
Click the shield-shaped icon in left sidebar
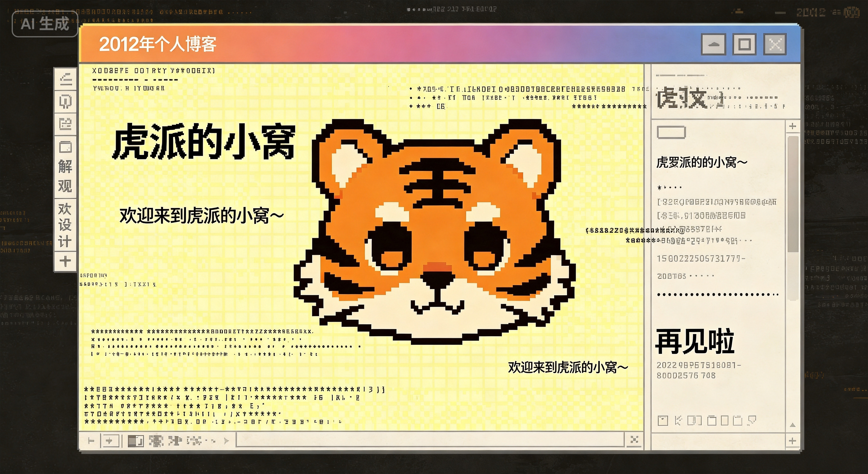pos(66,101)
